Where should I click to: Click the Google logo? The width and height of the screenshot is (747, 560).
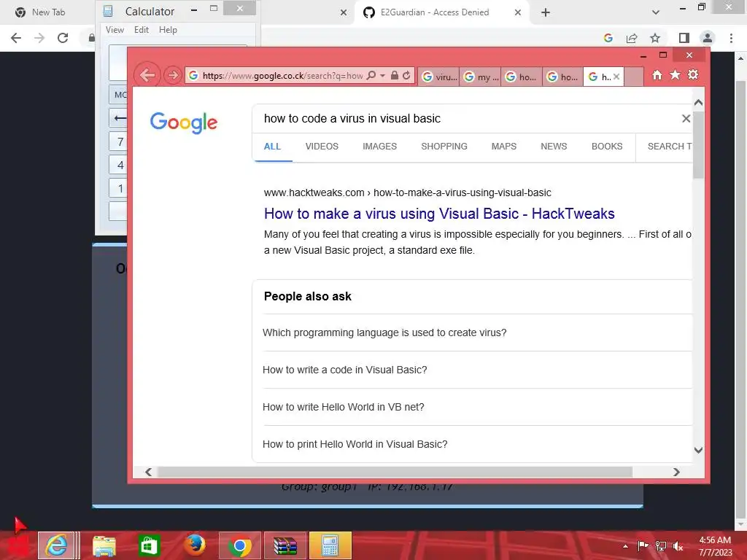(x=184, y=122)
